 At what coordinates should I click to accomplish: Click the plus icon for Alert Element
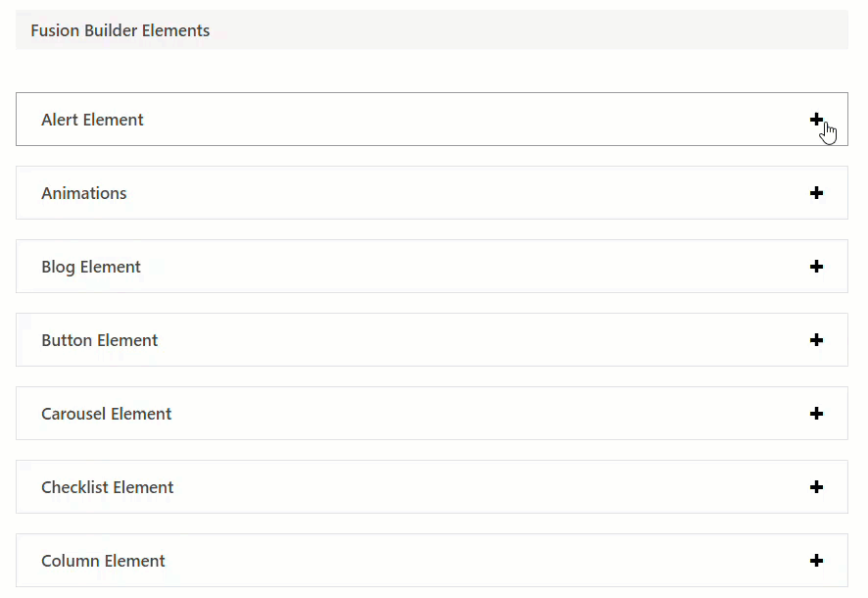816,119
